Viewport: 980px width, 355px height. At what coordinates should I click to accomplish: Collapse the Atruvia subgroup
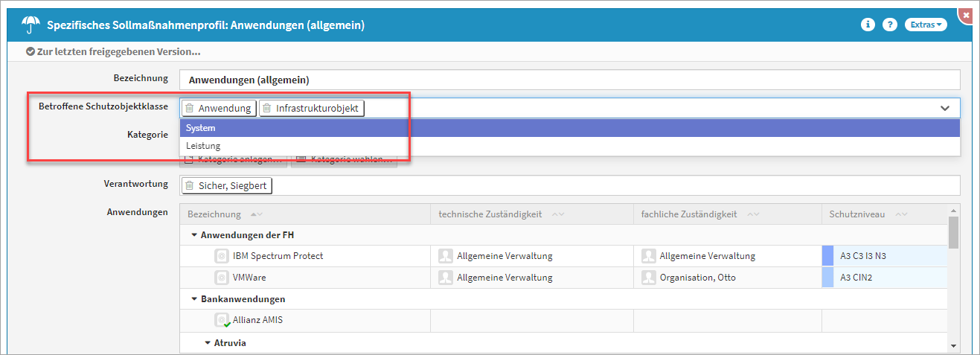[209, 343]
